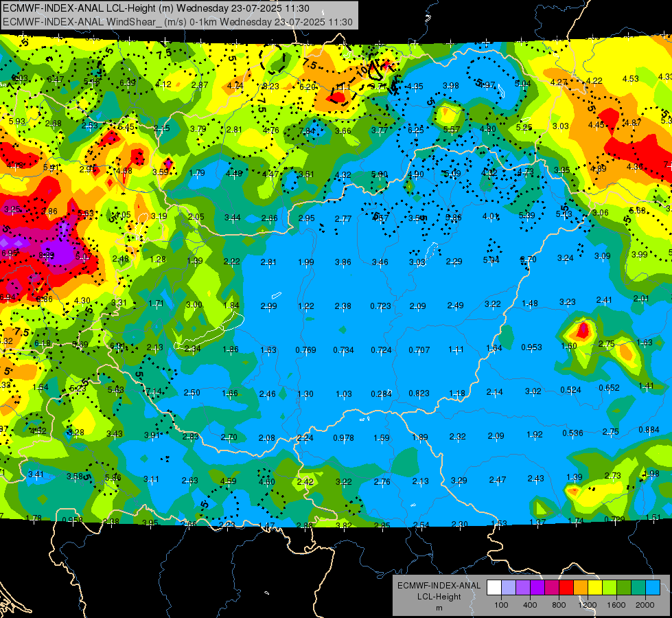
Task: Click the orange legend swatch
Action: click(x=580, y=588)
